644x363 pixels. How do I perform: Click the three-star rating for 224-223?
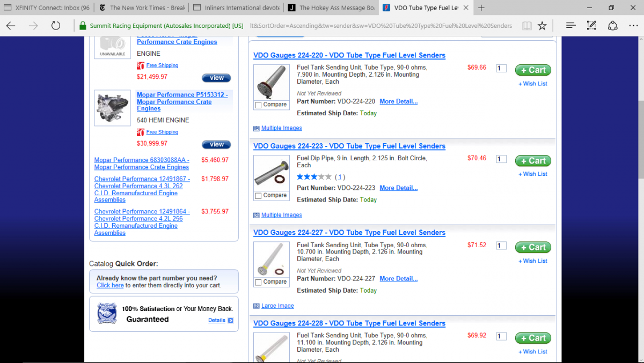pyautogui.click(x=314, y=177)
